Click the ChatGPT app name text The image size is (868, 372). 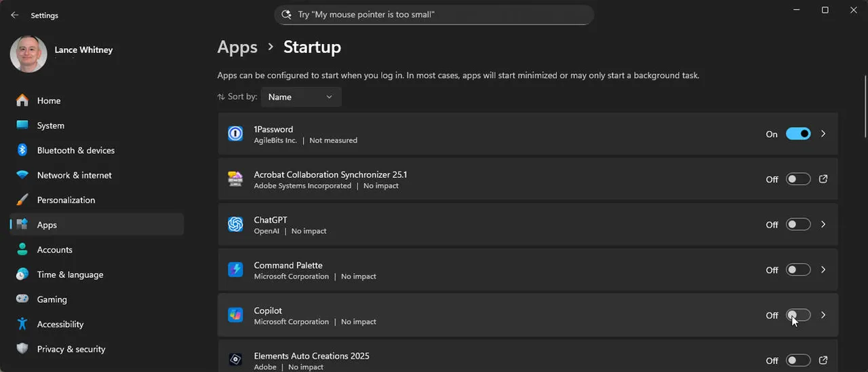click(x=271, y=220)
